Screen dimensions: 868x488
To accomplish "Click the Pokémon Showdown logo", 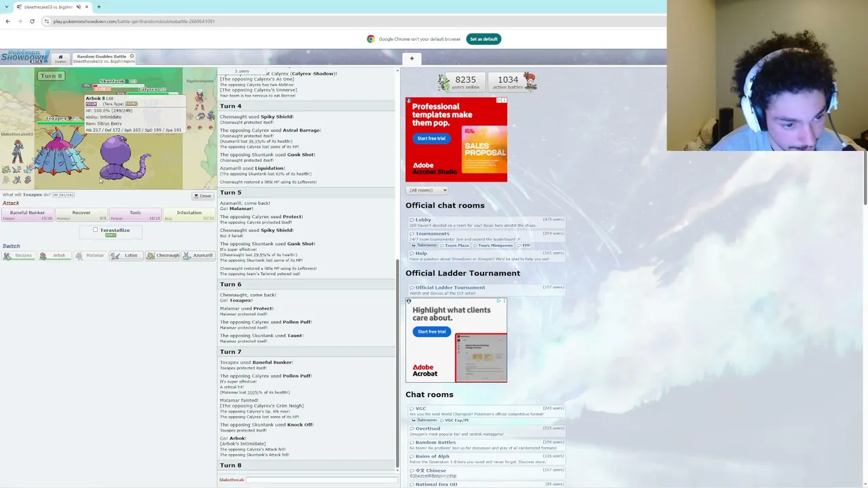I will pyautogui.click(x=24, y=57).
